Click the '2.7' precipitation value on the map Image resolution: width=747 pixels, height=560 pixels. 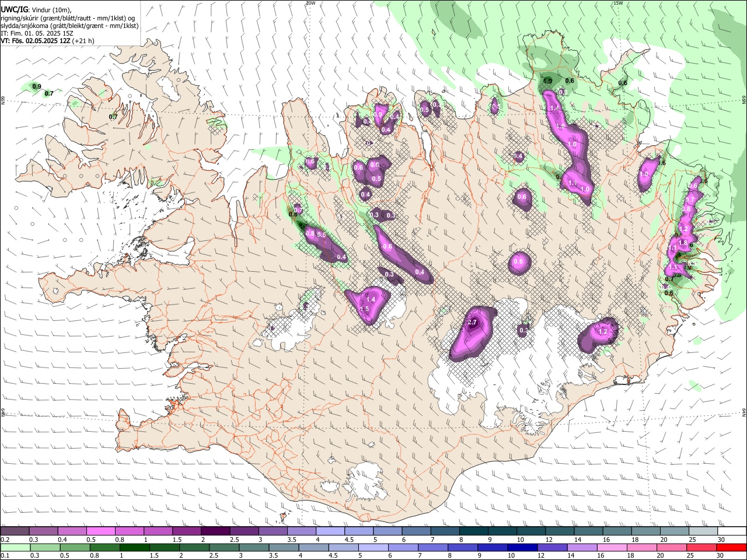pyautogui.click(x=473, y=323)
